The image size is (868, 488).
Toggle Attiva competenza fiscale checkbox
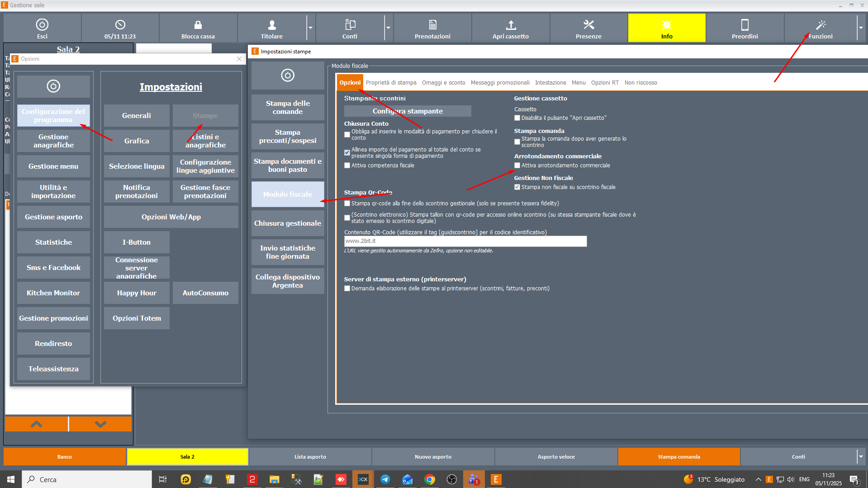coord(347,166)
